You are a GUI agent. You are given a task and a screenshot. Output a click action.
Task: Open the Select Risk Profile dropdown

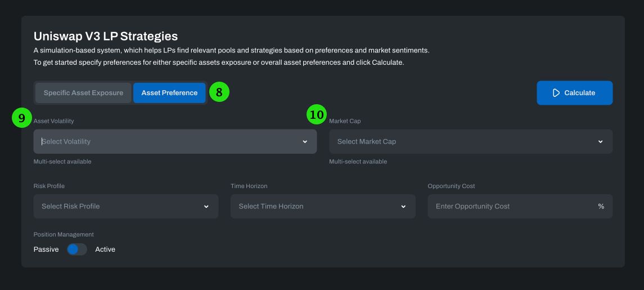[x=125, y=207]
